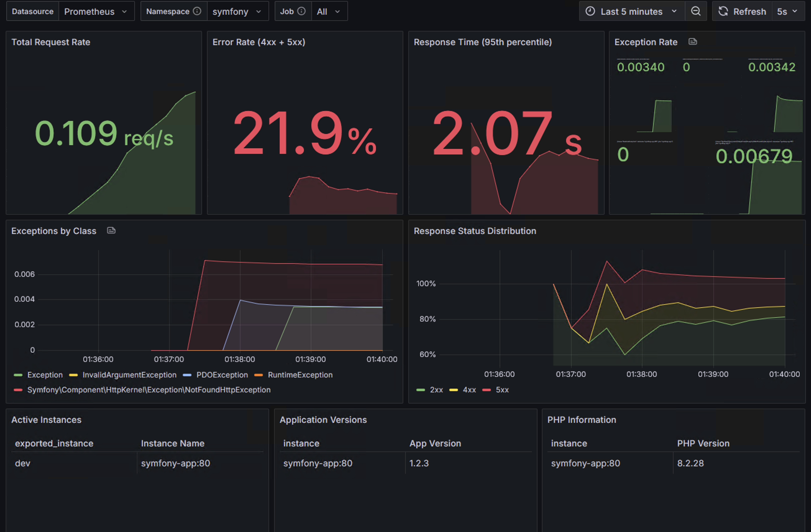
Task: Toggle the 2xx series in legend
Action: pos(436,390)
